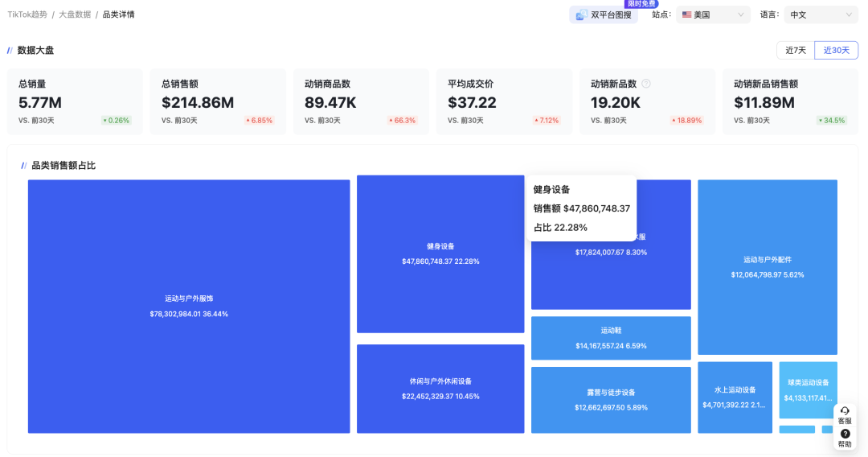Open the 帮助 help icon

[845, 434]
